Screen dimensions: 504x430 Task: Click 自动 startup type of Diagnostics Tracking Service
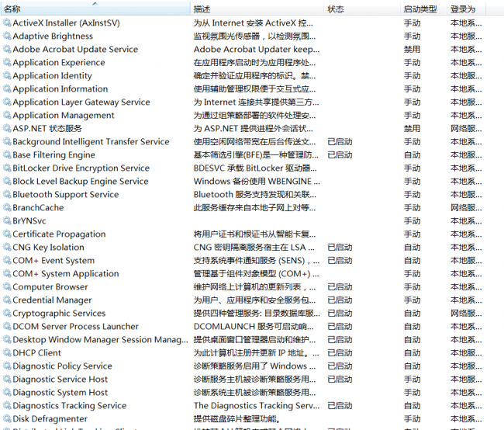point(412,405)
